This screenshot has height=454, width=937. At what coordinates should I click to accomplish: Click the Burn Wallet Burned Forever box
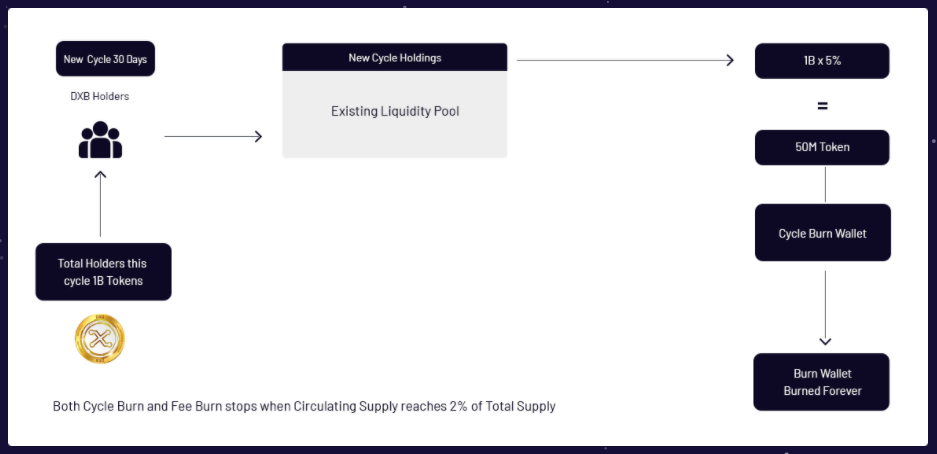click(x=822, y=382)
